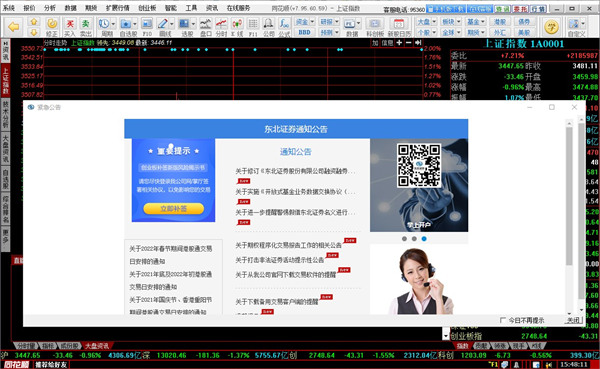This screenshot has height=369, width=600.
Task: Click the green 卖出 sell icon
Action: pos(85,24)
